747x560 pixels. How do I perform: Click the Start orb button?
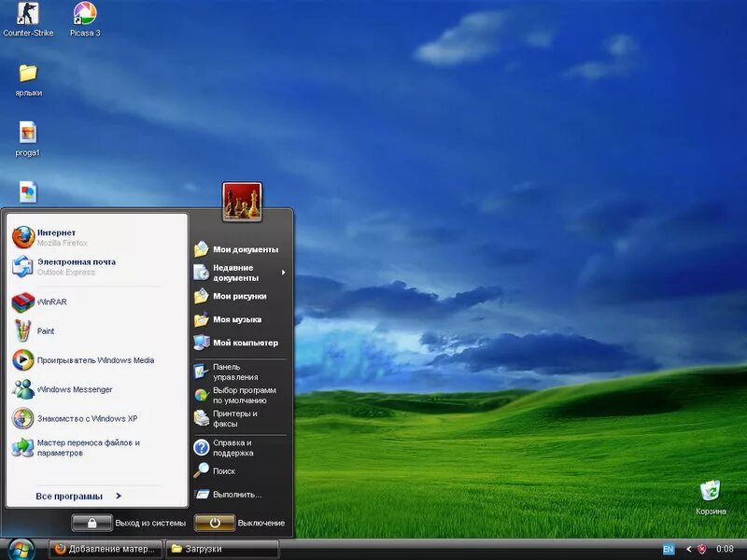coord(21,550)
